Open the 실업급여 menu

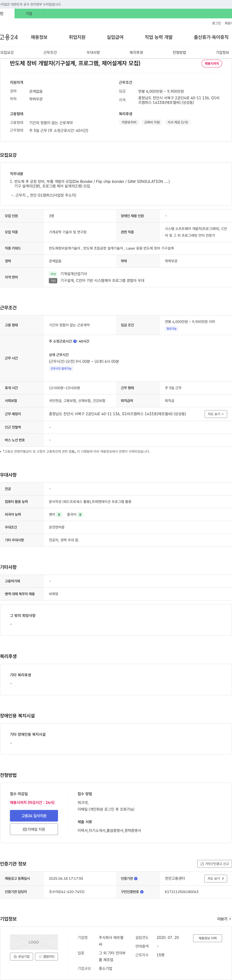[x=115, y=37]
